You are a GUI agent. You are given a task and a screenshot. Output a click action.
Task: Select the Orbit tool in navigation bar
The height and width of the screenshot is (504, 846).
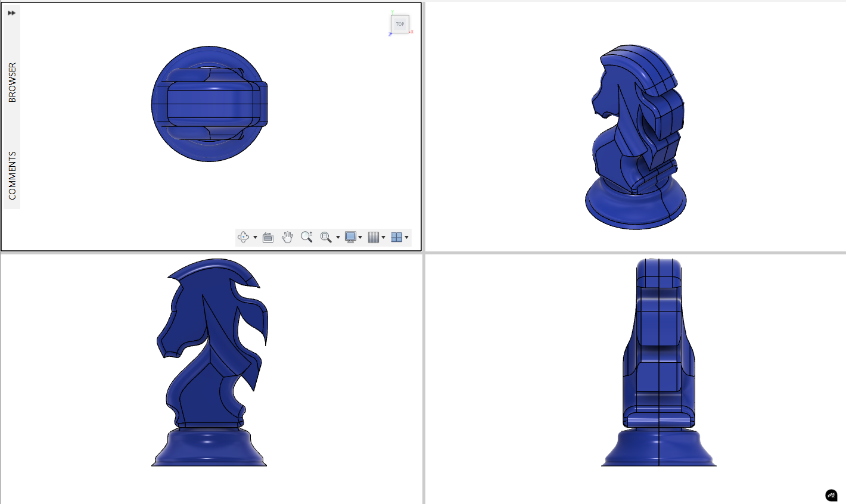(243, 237)
